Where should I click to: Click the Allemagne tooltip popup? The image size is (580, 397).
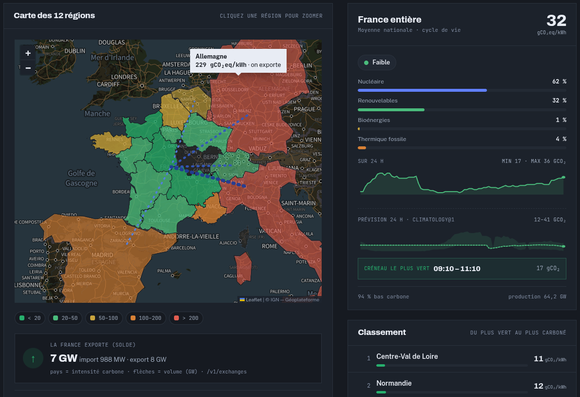coord(238,61)
